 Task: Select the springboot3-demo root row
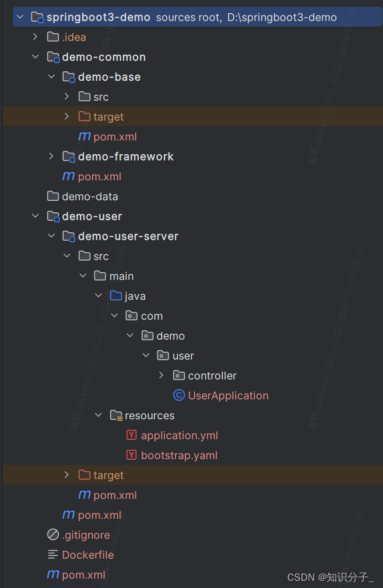198,17
